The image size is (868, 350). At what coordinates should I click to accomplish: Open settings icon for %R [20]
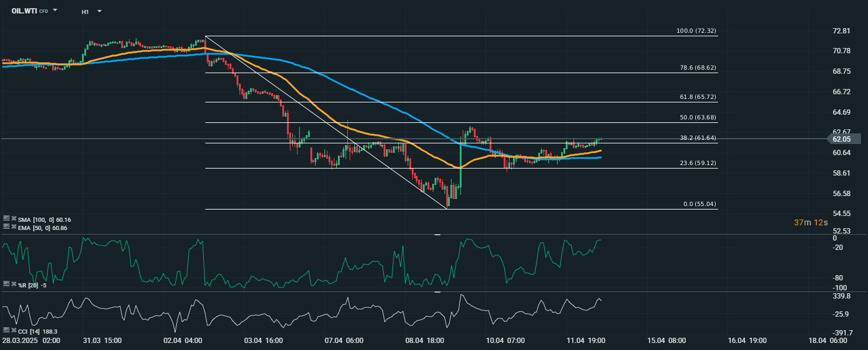(6, 283)
